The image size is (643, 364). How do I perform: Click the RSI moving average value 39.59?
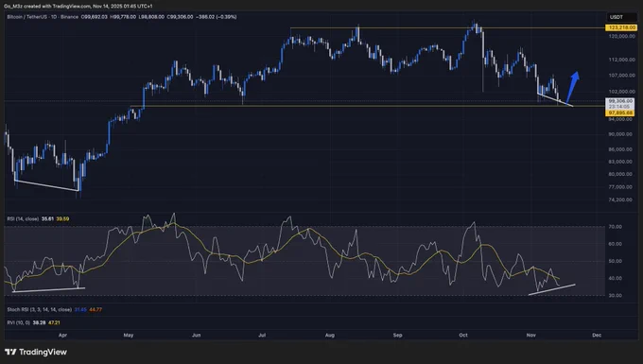[62, 219]
